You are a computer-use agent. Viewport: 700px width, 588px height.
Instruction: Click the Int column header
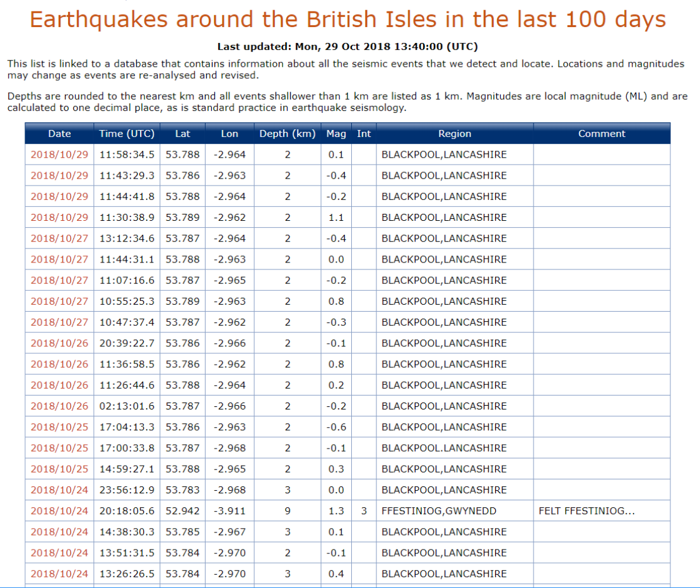coord(364,134)
